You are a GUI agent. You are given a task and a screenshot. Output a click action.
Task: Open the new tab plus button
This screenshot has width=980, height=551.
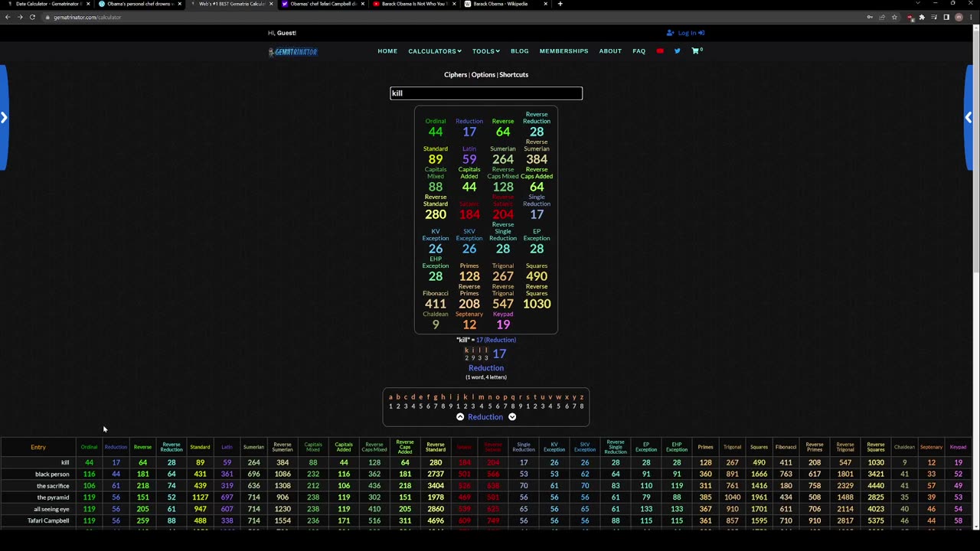[x=560, y=4]
